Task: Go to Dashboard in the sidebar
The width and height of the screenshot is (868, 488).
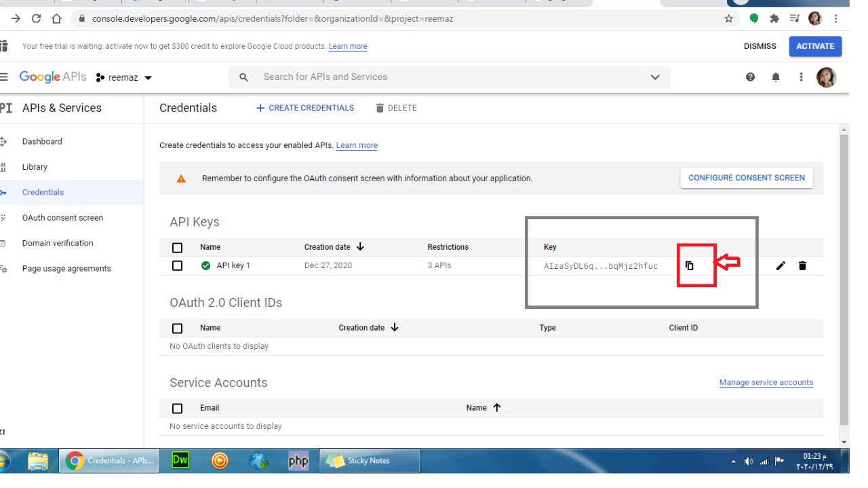Action: coord(42,141)
